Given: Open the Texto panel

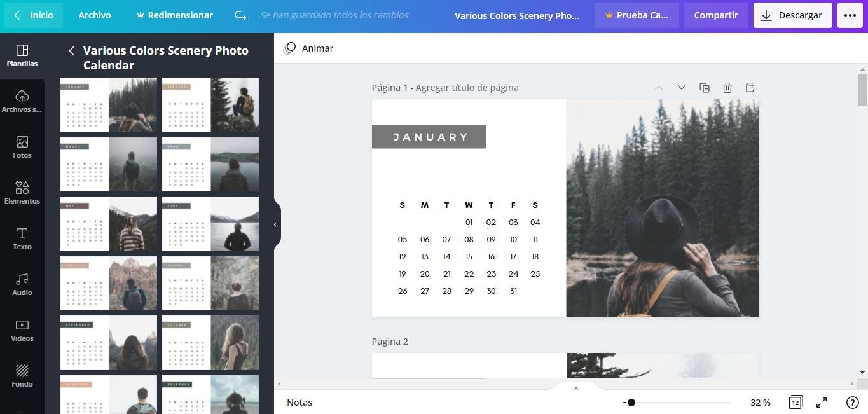Looking at the screenshot, I should pyautogui.click(x=22, y=238).
